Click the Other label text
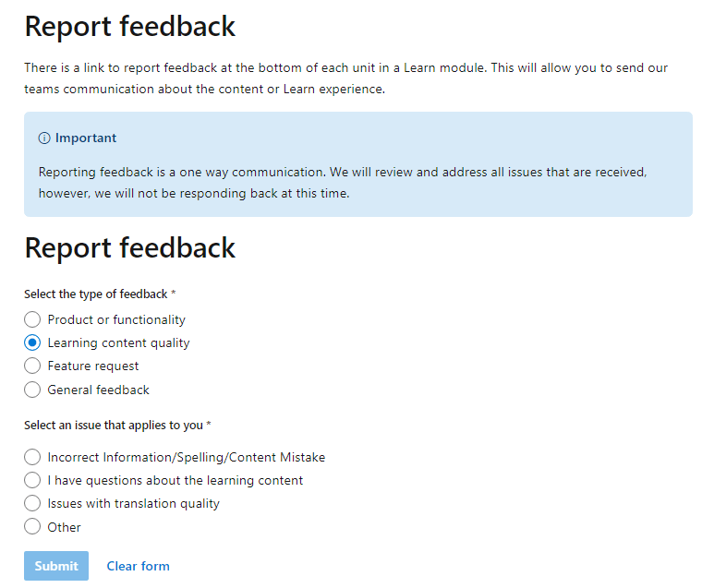This screenshot has width=714, height=588. [x=65, y=527]
